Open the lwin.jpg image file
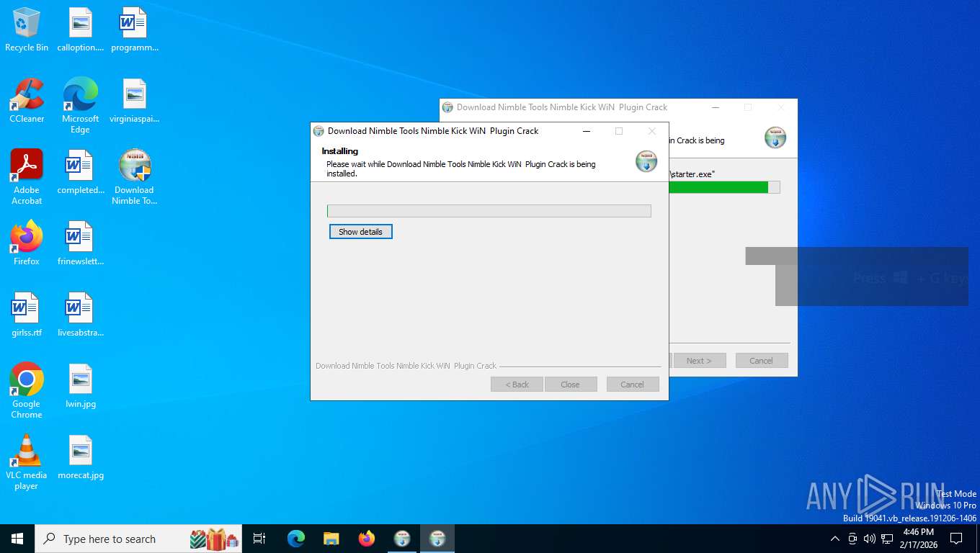Screen dimensions: 980x553 81,387
